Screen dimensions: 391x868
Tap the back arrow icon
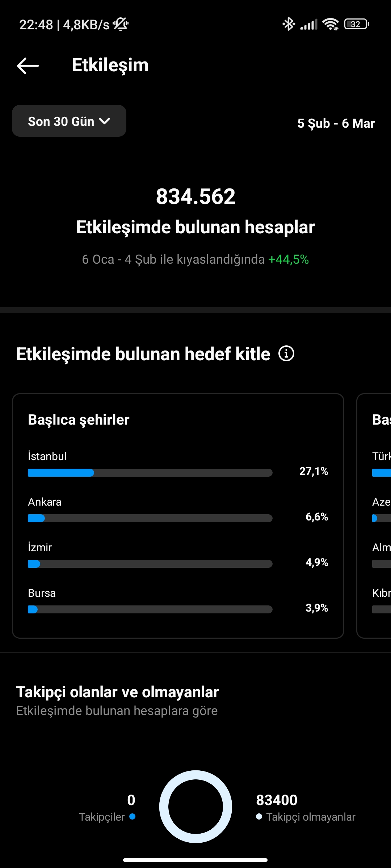28,65
